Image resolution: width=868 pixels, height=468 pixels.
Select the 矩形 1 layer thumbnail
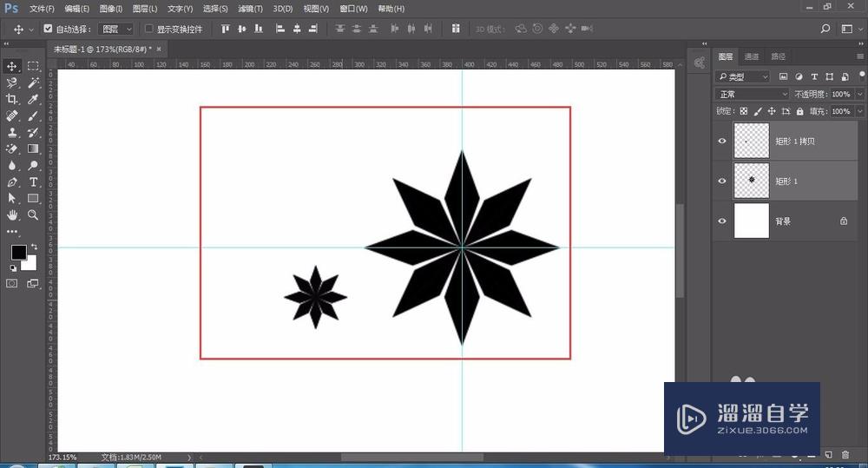[752, 181]
